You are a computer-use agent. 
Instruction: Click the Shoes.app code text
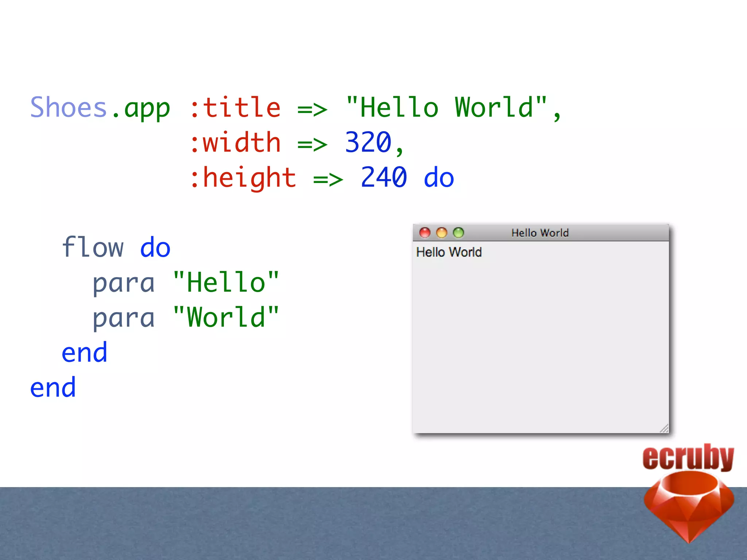coord(100,108)
